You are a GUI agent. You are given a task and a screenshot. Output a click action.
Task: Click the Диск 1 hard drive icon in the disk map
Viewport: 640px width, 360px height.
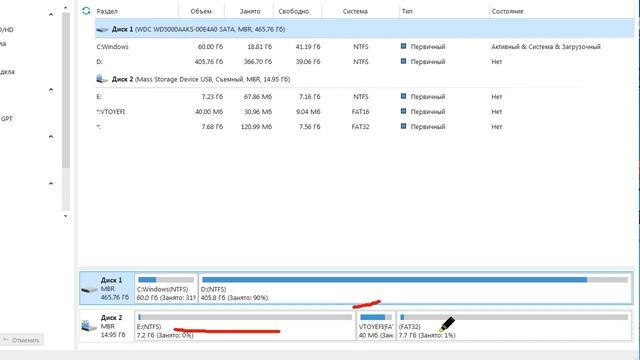pos(89,289)
